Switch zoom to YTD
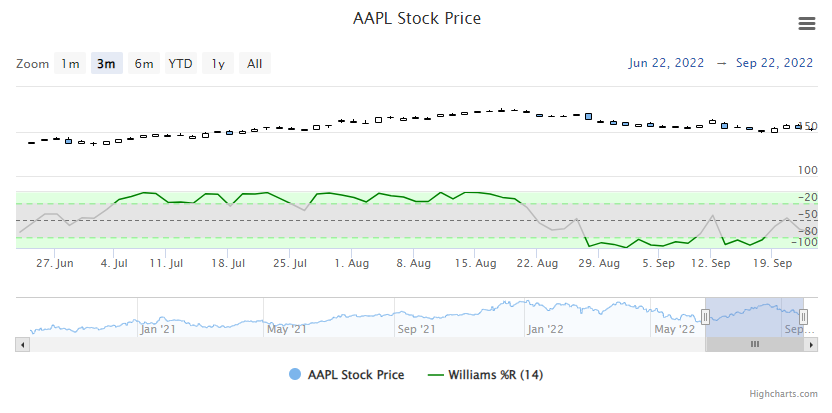The width and height of the screenshot is (832, 413). (180, 64)
